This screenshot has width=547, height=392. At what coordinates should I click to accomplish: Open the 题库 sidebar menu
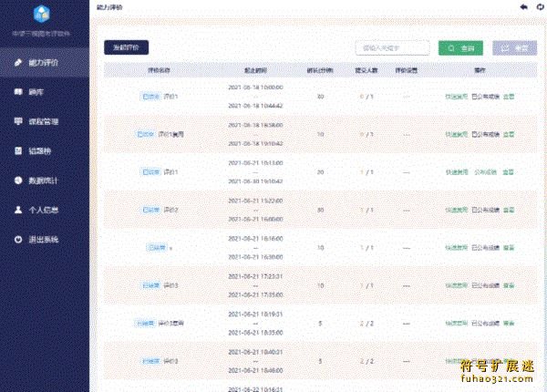point(45,92)
